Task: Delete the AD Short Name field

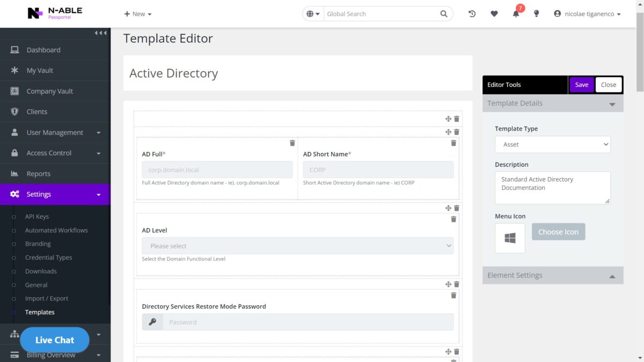Action: click(x=453, y=143)
